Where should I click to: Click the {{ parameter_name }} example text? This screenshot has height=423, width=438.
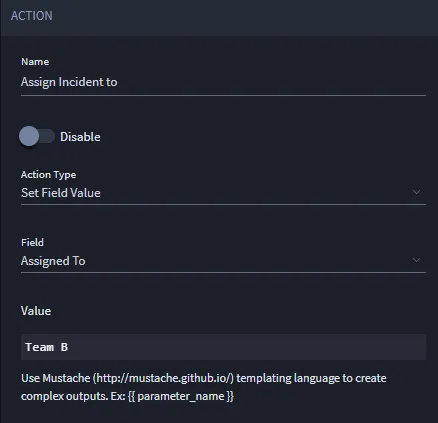tap(181, 396)
